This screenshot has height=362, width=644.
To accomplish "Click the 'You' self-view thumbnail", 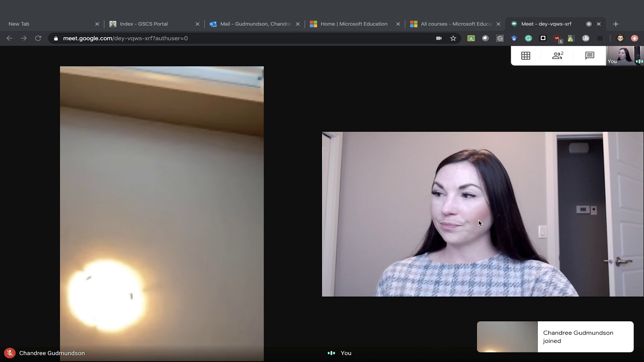I will coord(625,56).
